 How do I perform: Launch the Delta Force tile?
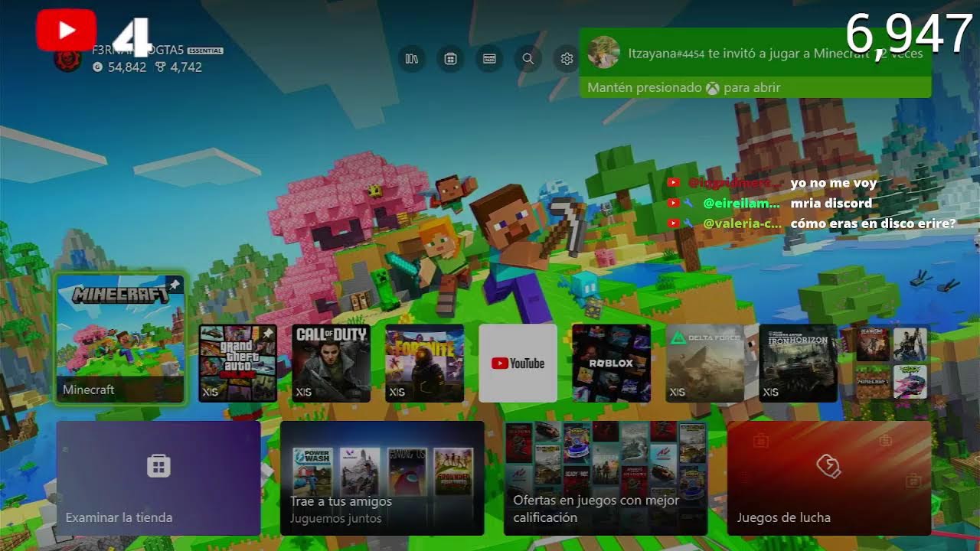704,363
